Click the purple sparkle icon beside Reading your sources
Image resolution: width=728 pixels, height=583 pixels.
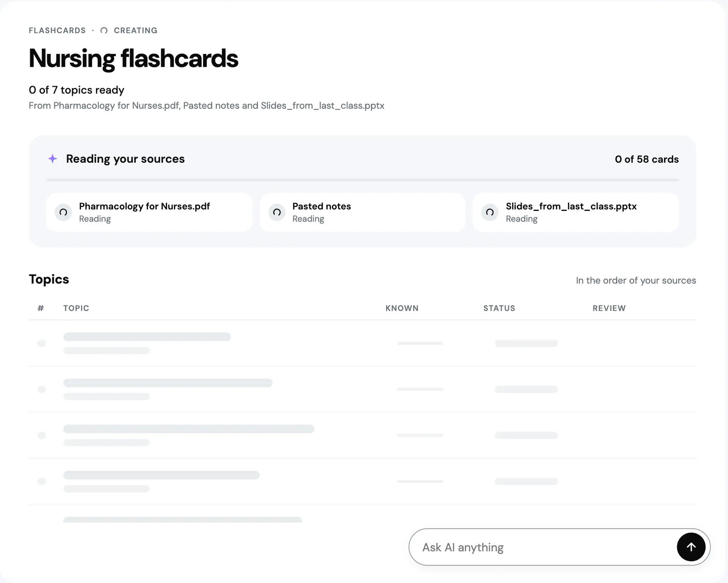click(53, 159)
